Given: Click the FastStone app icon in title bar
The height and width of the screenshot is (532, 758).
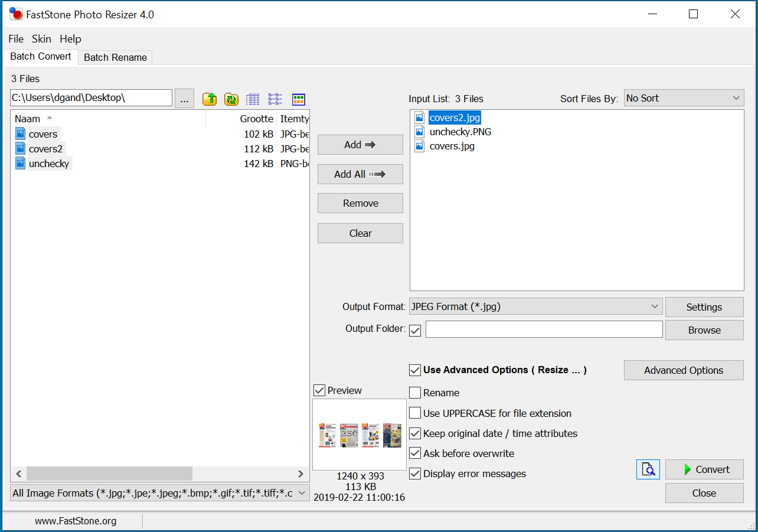Looking at the screenshot, I should pos(15,14).
